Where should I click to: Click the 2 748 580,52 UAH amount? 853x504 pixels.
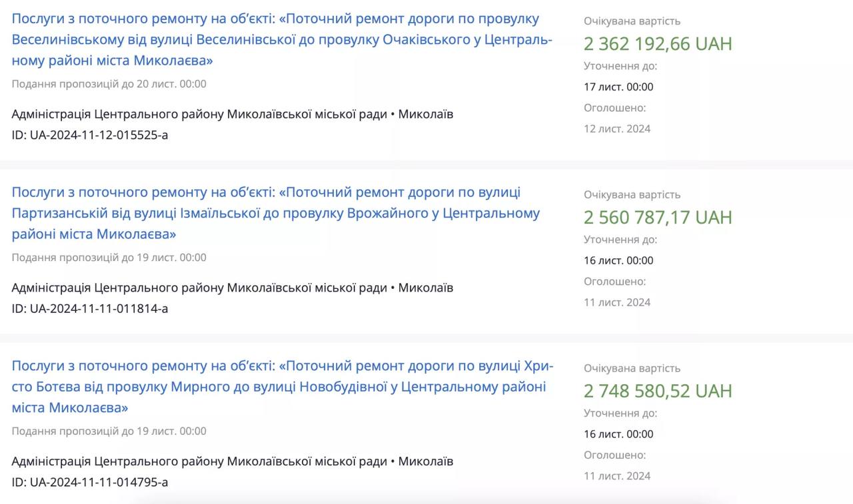coord(658,391)
